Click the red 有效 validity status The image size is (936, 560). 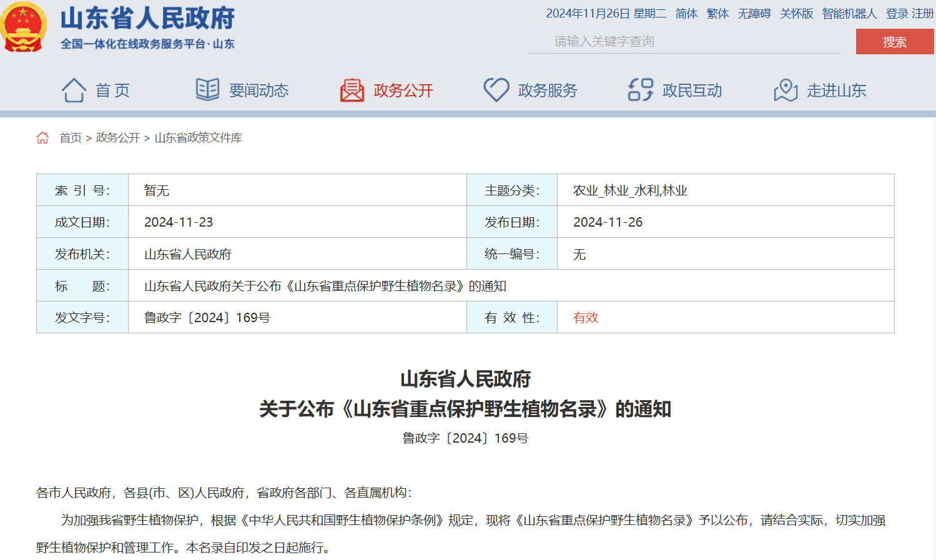(x=586, y=318)
